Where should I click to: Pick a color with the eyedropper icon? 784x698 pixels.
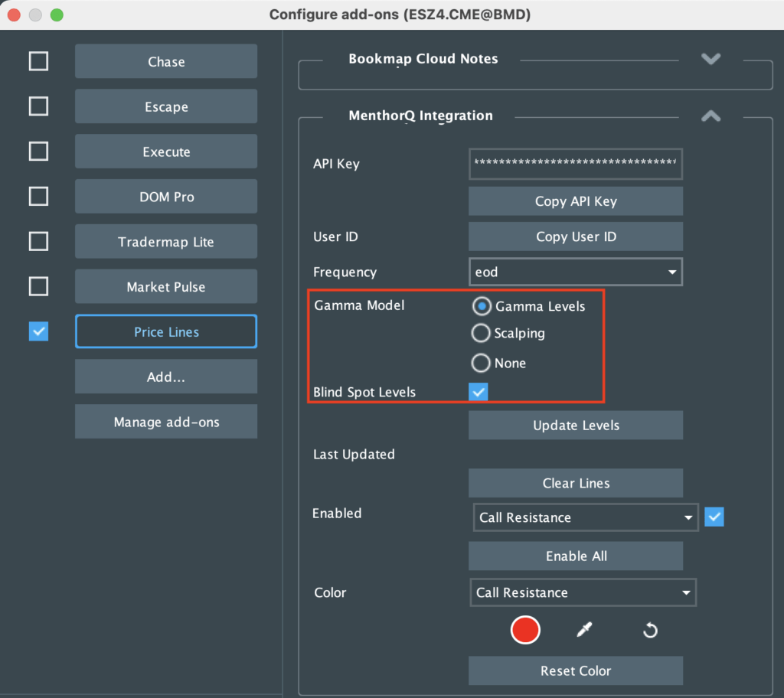[x=584, y=629]
